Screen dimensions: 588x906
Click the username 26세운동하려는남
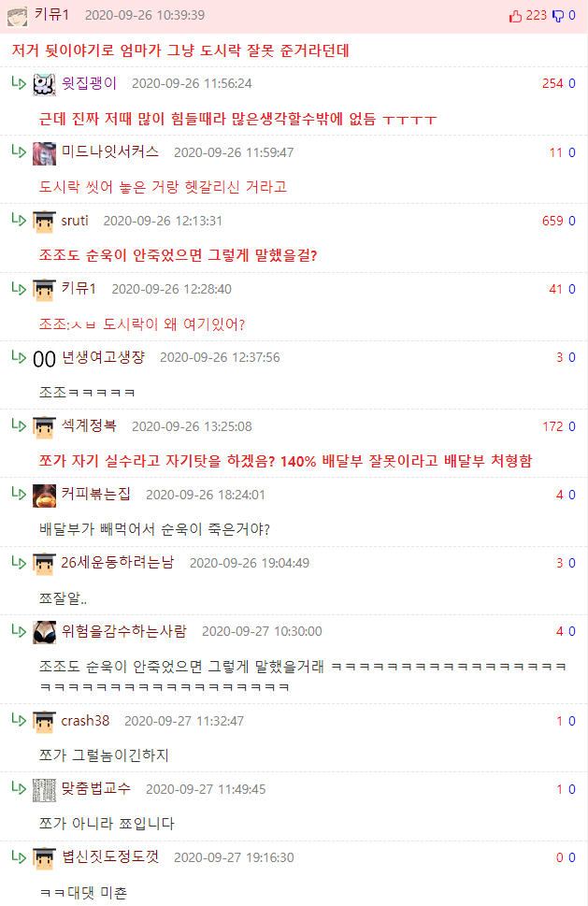tap(117, 562)
